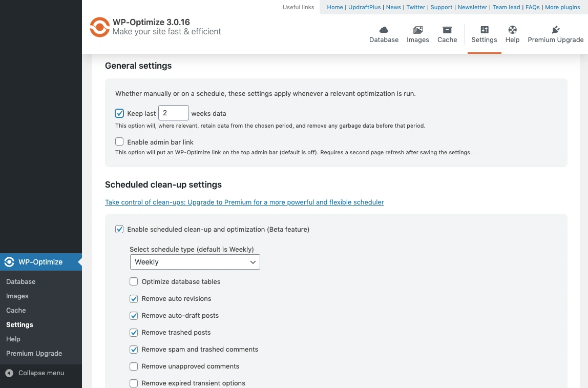Click the Settings sliders icon

(485, 30)
